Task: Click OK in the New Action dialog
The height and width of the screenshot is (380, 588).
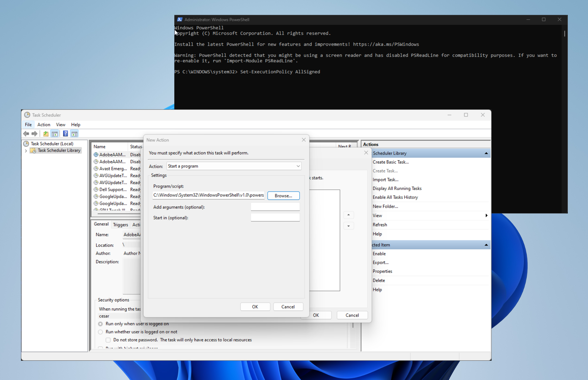Action: click(255, 307)
